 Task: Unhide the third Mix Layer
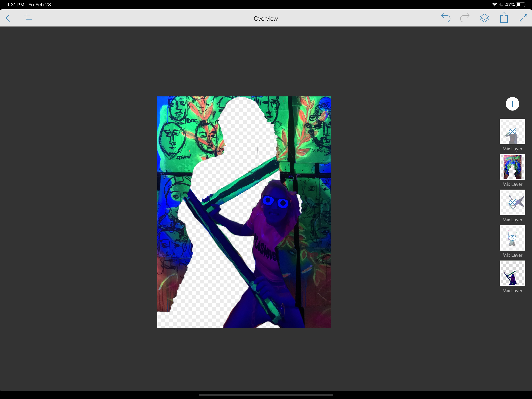512,202
